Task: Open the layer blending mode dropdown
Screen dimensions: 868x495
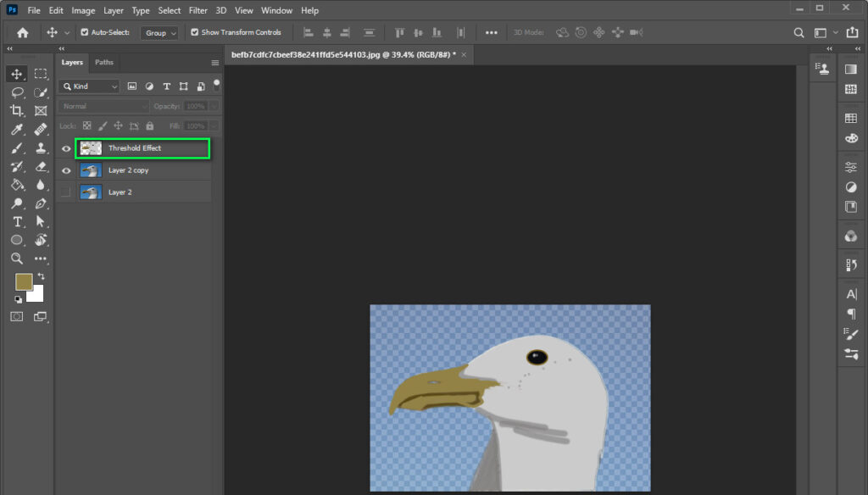Action: 102,106
